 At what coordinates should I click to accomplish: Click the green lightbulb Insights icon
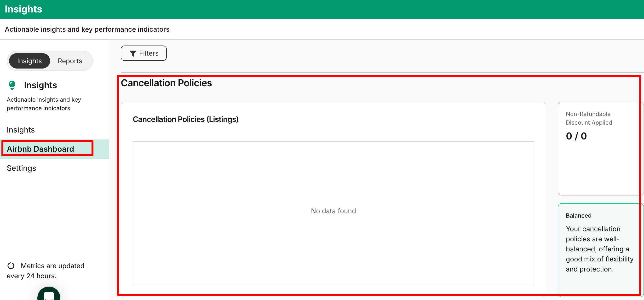pos(12,85)
